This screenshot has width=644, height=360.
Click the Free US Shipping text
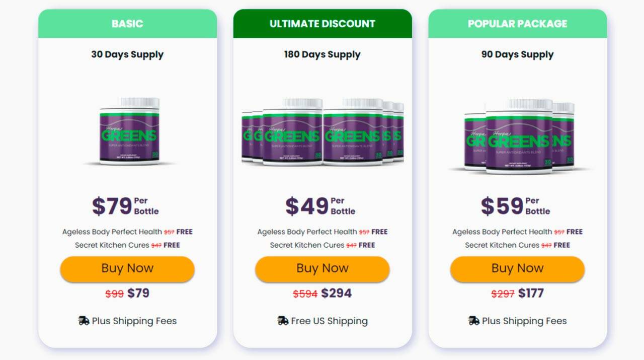click(x=329, y=321)
